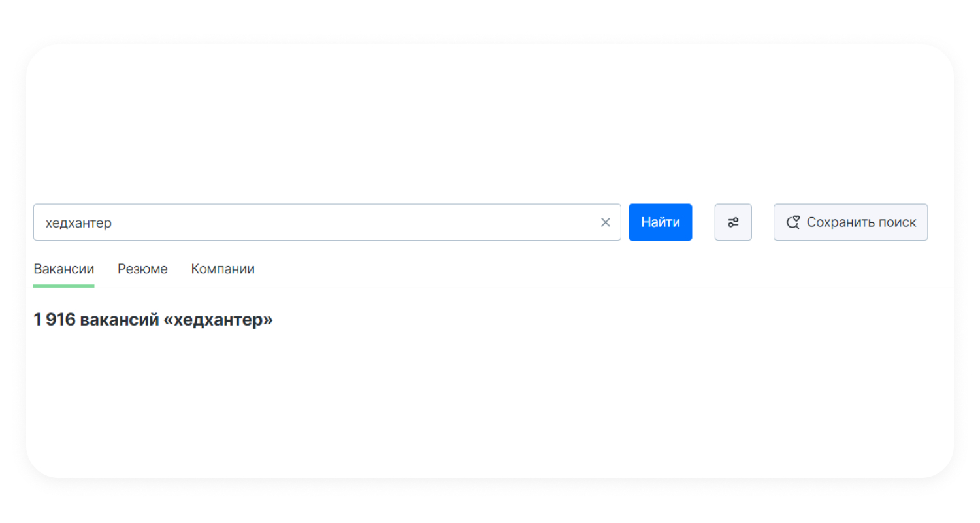Screen dimensions: 980x523
Task: View companies matching хедхантер
Action: point(223,269)
